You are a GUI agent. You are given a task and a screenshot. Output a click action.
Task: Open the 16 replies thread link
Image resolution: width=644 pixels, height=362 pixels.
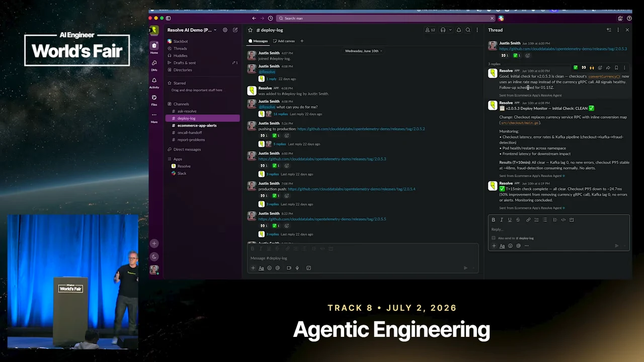point(280,114)
